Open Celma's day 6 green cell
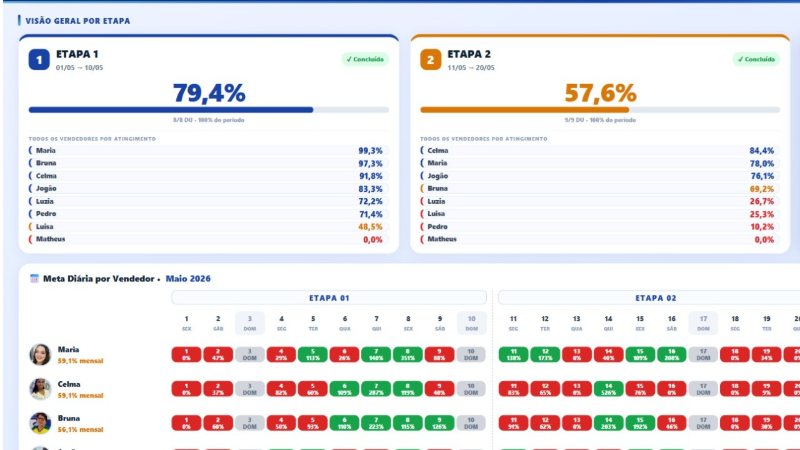Screen dimensions: 800x450 (x=344, y=389)
